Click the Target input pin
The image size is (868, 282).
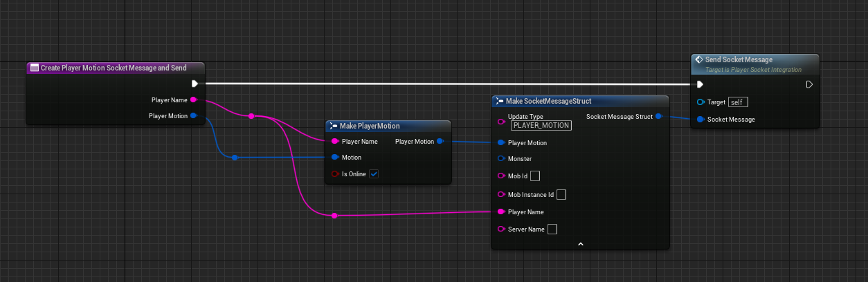[x=700, y=102]
